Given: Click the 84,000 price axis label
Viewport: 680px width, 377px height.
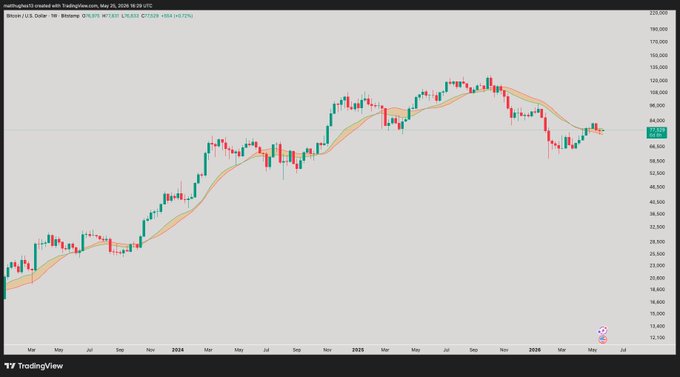Looking at the screenshot, I should coord(658,121).
